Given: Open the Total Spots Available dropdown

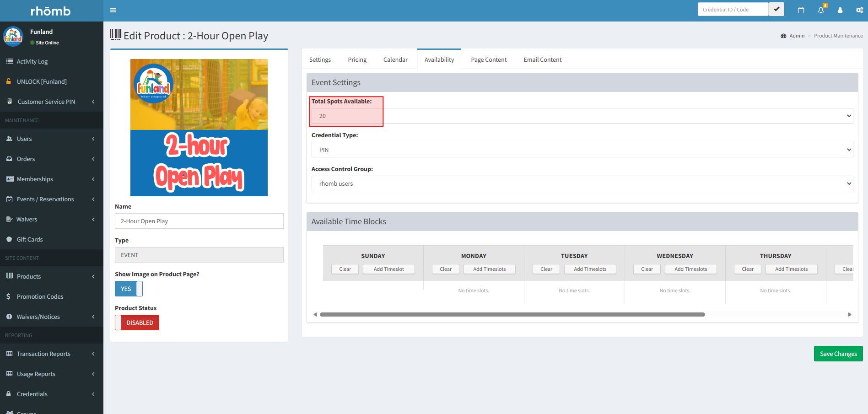Looking at the screenshot, I should [582, 116].
